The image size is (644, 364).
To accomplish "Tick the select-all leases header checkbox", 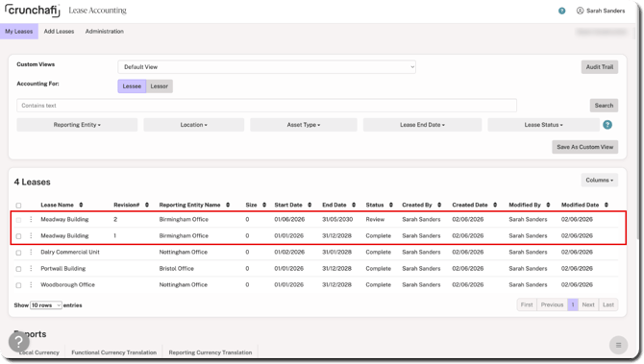I will [18, 206].
